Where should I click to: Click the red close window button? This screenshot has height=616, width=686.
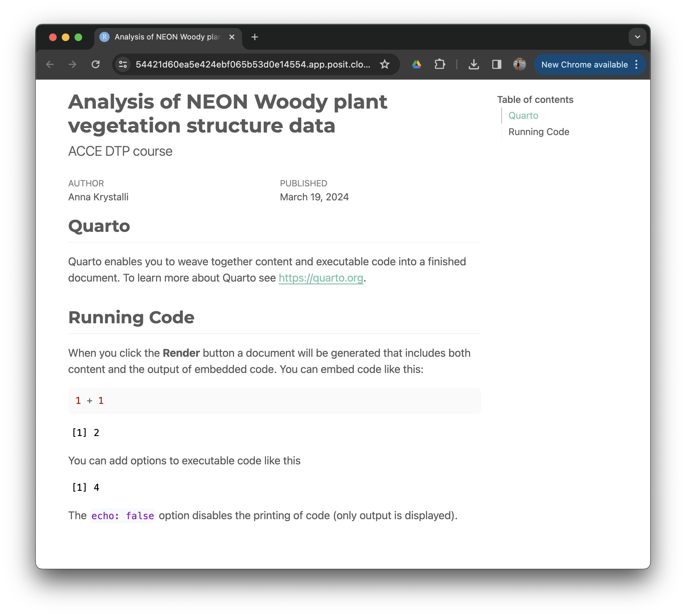(53, 37)
